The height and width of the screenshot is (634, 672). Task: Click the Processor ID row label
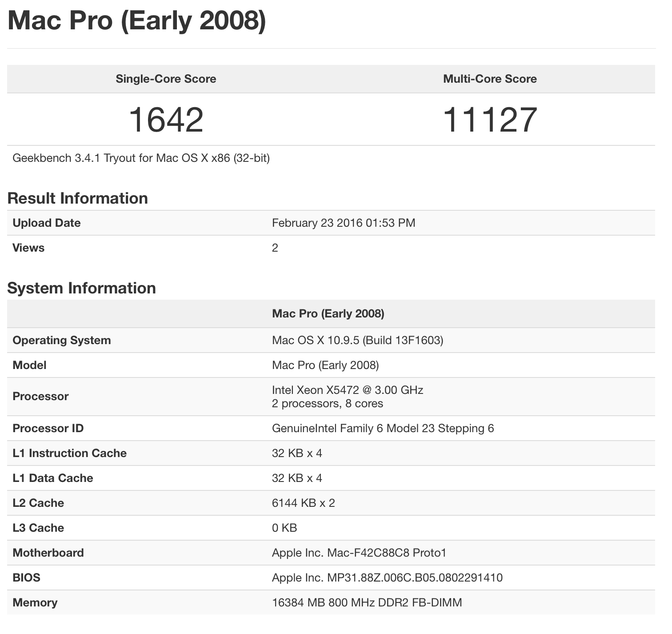coord(48,428)
